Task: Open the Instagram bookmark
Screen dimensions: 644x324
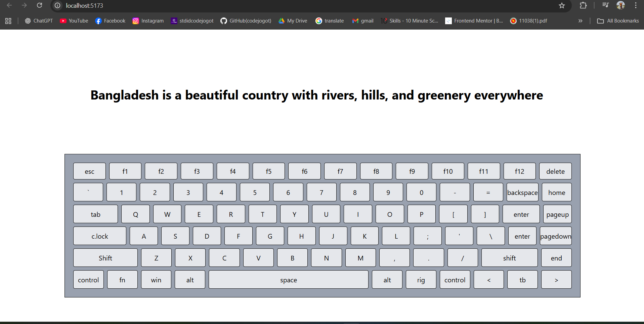Action: pos(148,21)
